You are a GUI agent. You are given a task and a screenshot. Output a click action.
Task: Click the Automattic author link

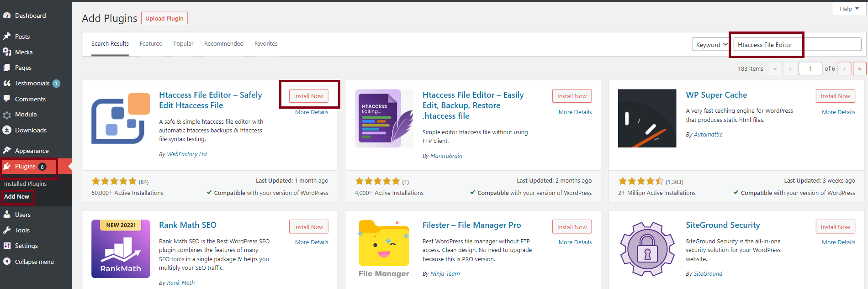708,135
